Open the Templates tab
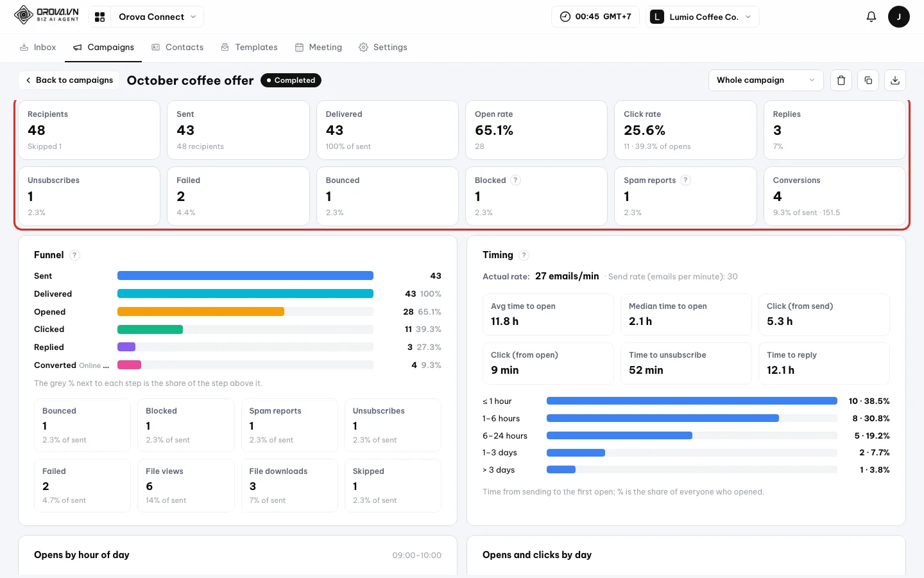The image size is (924, 578). pos(249,48)
